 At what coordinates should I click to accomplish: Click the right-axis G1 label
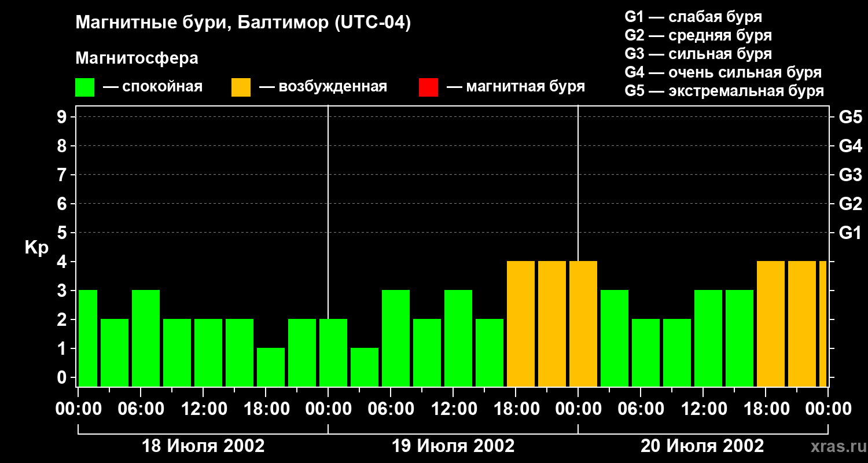(x=851, y=233)
